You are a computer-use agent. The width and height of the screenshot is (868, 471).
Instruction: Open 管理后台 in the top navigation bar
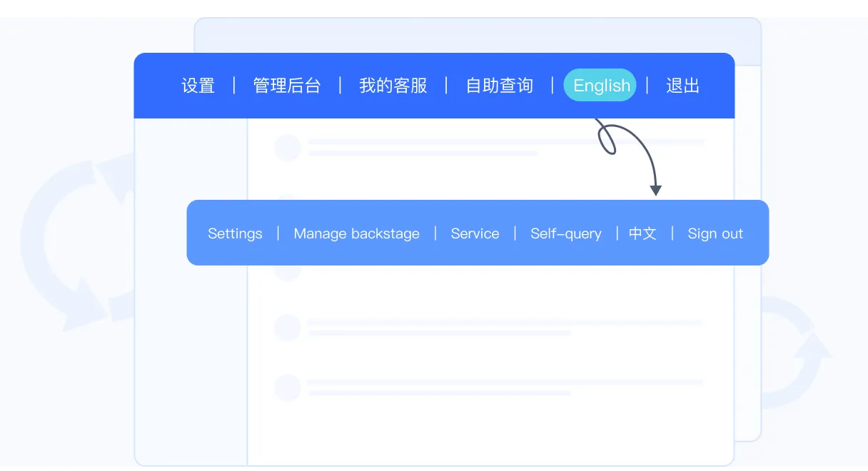(287, 86)
